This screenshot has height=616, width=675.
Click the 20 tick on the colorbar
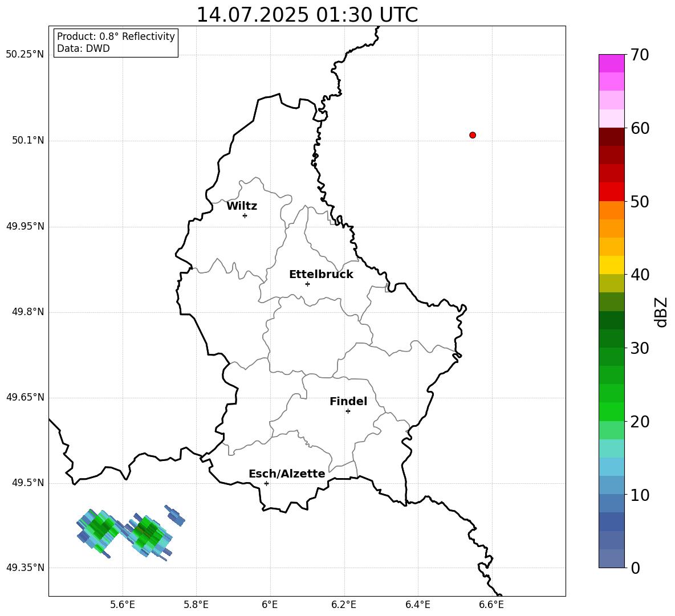[x=639, y=422]
